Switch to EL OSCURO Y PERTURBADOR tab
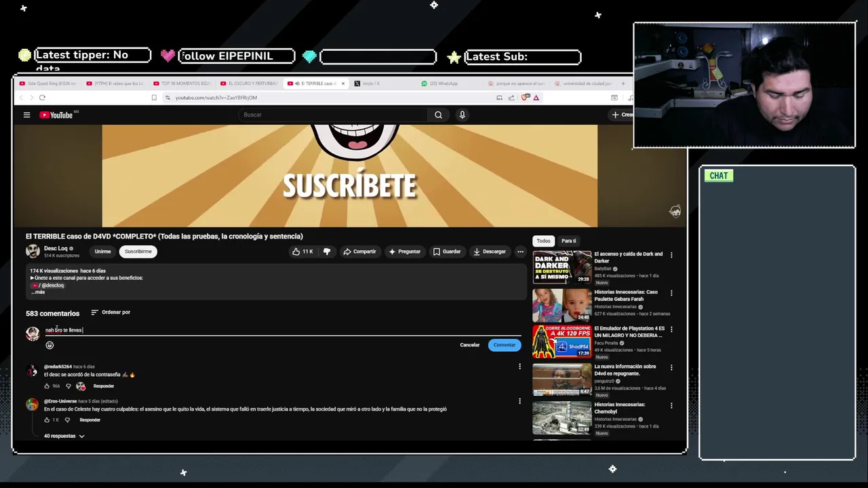Viewport: 868px width, 488px height. coord(248,83)
